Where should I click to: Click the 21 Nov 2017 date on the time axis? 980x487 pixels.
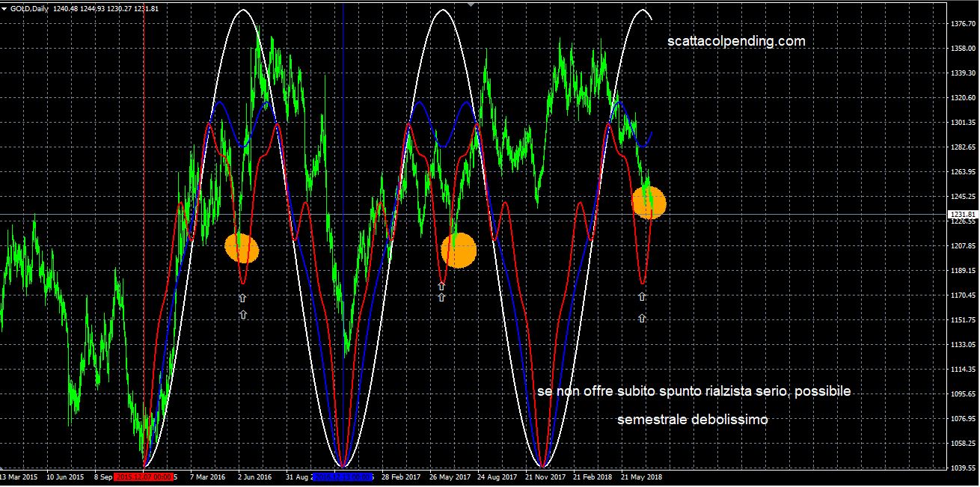tap(543, 476)
